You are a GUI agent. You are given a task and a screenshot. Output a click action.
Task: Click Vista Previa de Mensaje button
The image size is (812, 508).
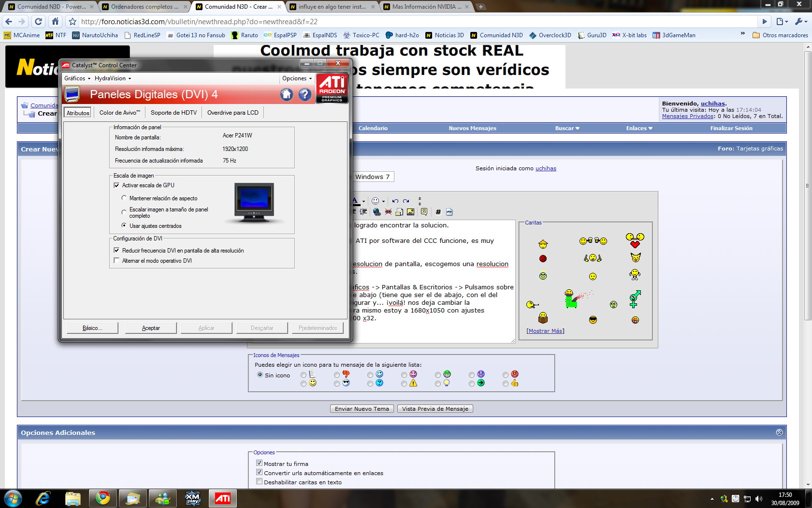pyautogui.click(x=435, y=409)
